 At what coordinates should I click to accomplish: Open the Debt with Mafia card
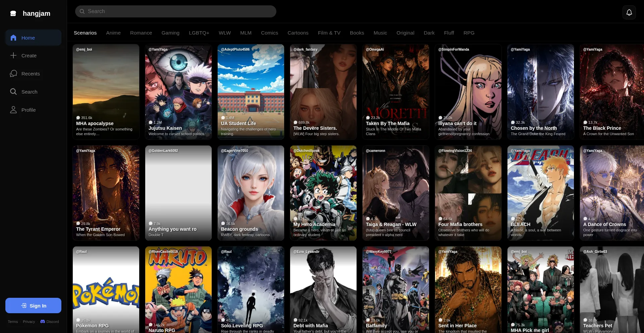coord(323,290)
